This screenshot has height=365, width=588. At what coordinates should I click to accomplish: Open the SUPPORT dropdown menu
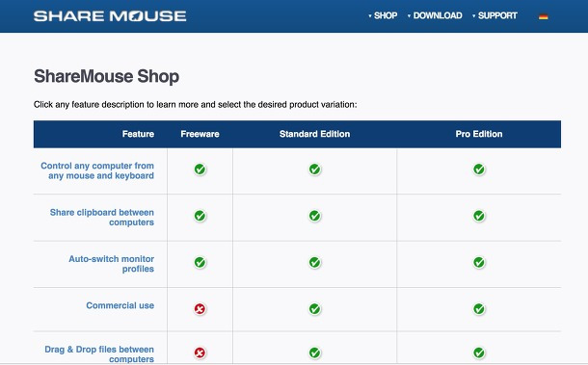click(495, 15)
